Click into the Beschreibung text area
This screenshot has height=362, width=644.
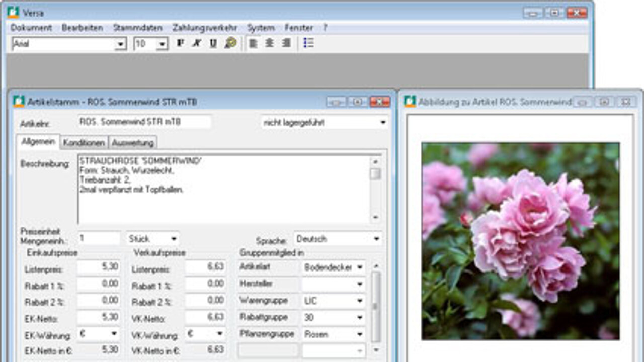coord(224,189)
